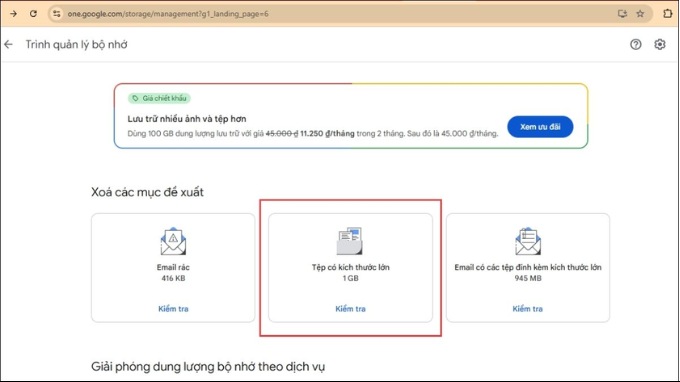
Task: Open browser extensions puzzle icon
Action: [667, 13]
